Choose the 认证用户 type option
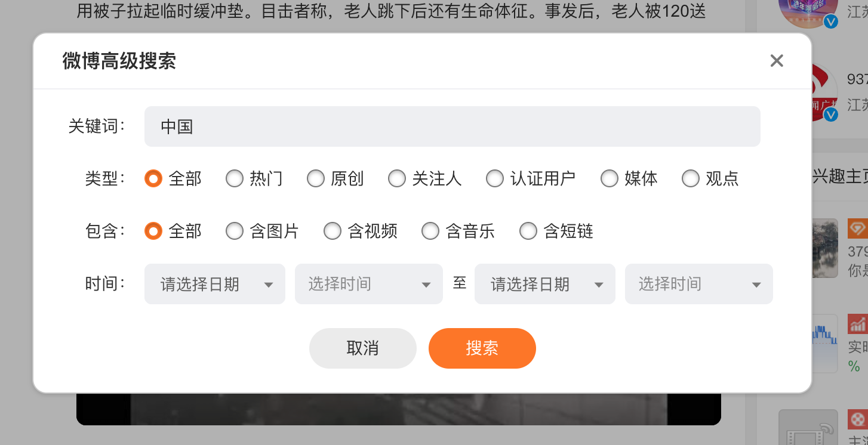 point(495,178)
